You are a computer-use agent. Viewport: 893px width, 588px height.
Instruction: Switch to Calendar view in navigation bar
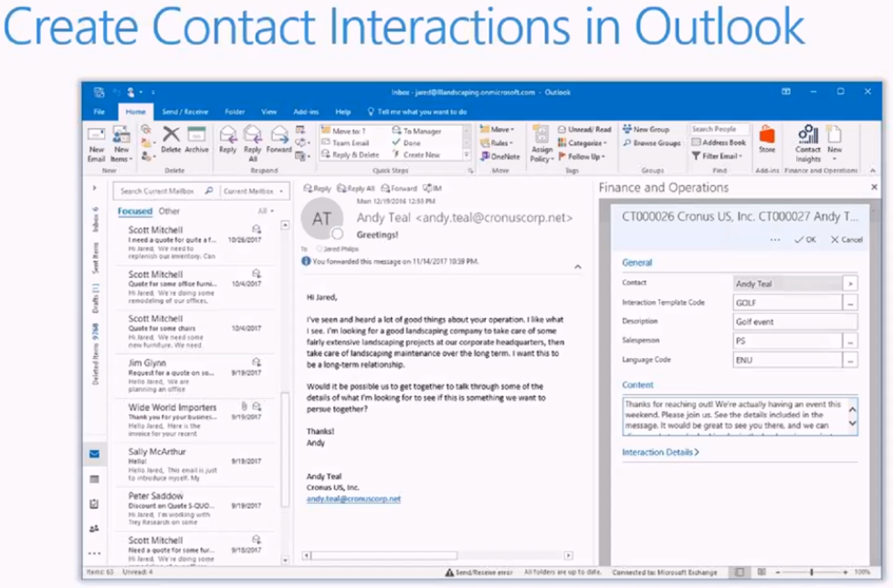pos(95,478)
